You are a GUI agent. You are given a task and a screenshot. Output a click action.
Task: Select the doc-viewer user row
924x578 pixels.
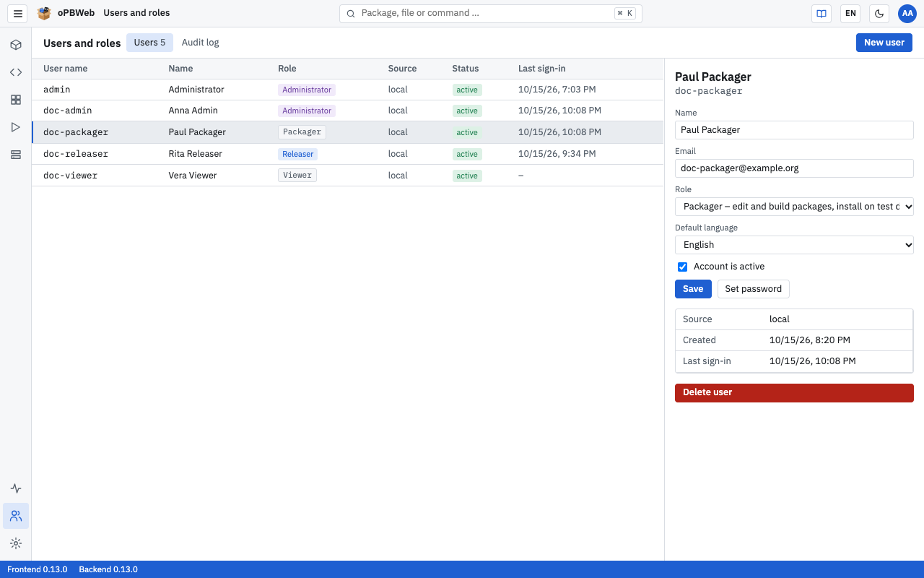pyautogui.click(x=347, y=176)
